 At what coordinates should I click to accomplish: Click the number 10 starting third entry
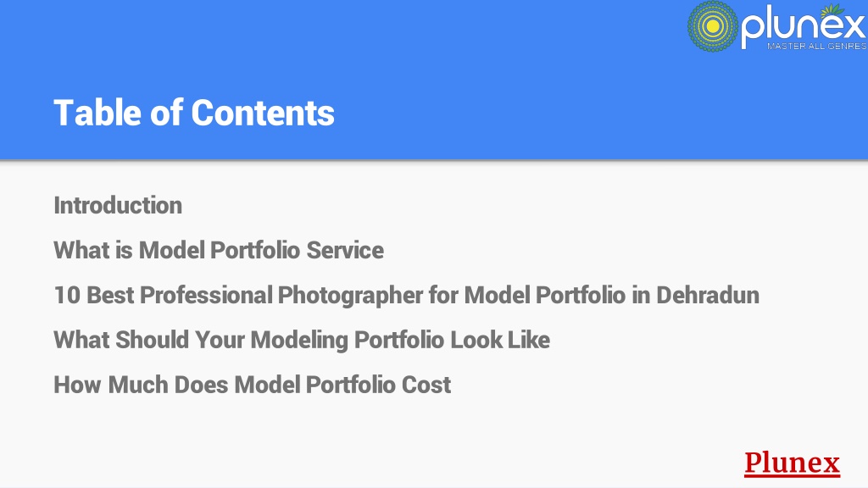click(x=67, y=295)
